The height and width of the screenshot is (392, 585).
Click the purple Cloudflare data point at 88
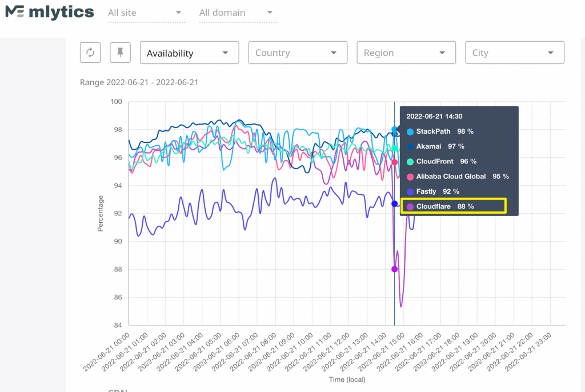point(394,269)
